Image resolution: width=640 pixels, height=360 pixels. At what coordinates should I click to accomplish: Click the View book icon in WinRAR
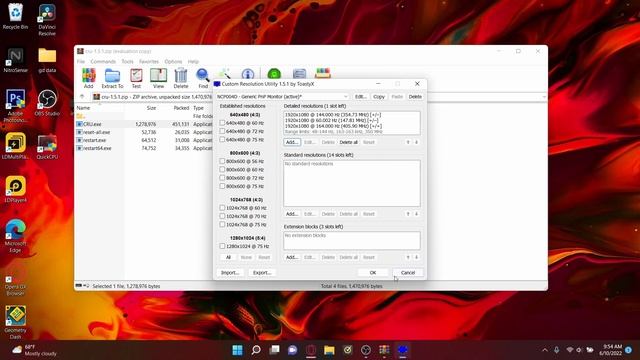[158, 78]
